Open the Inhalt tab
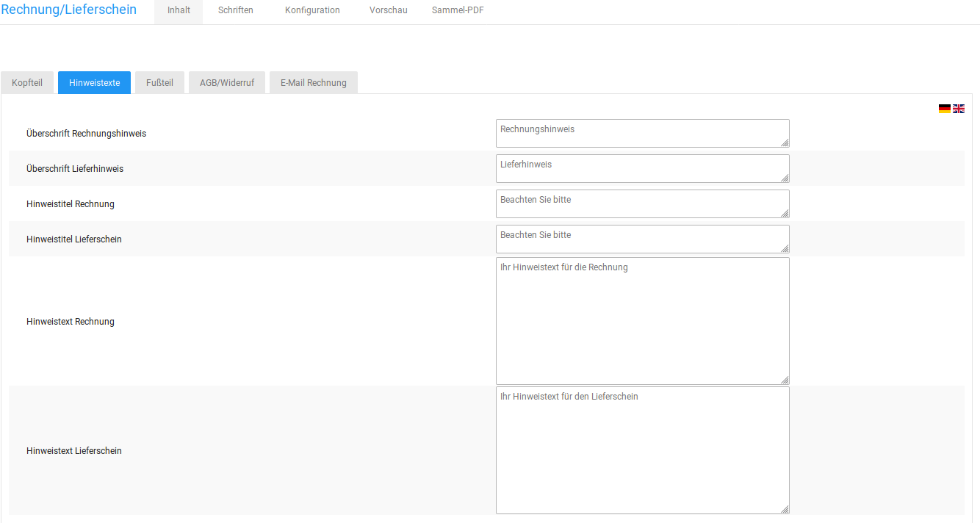The width and height of the screenshot is (980, 523). (179, 10)
